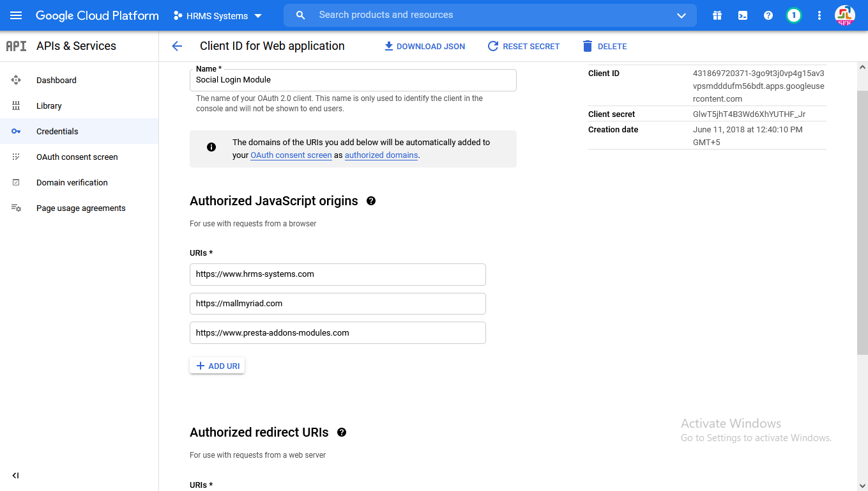The image size is (868, 491).
Task: Click the info icon in the notice box
Action: (x=211, y=147)
